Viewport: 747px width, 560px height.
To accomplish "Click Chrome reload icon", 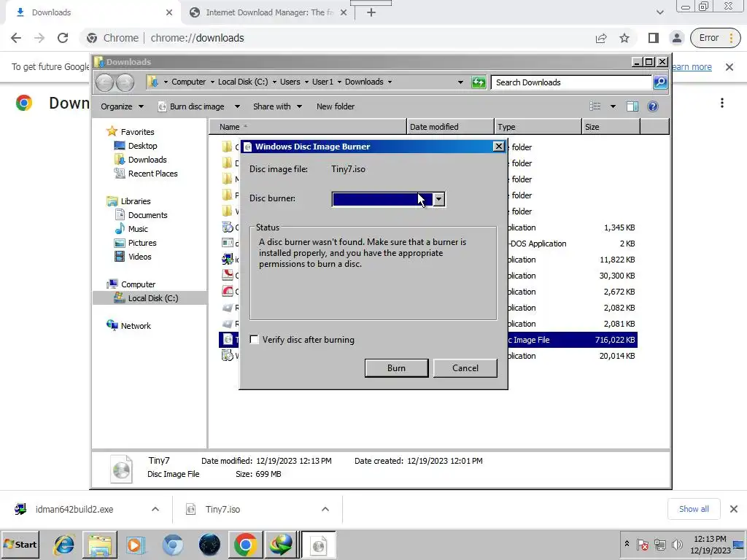I will [x=63, y=38].
